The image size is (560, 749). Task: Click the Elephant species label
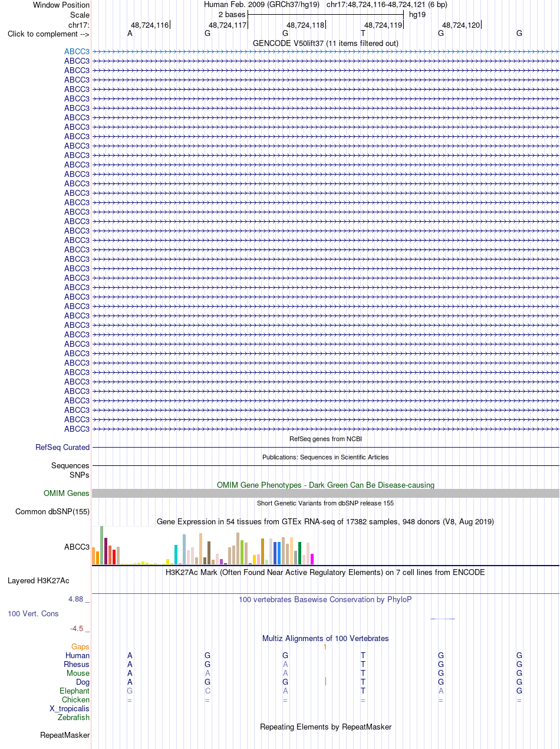tap(74, 691)
